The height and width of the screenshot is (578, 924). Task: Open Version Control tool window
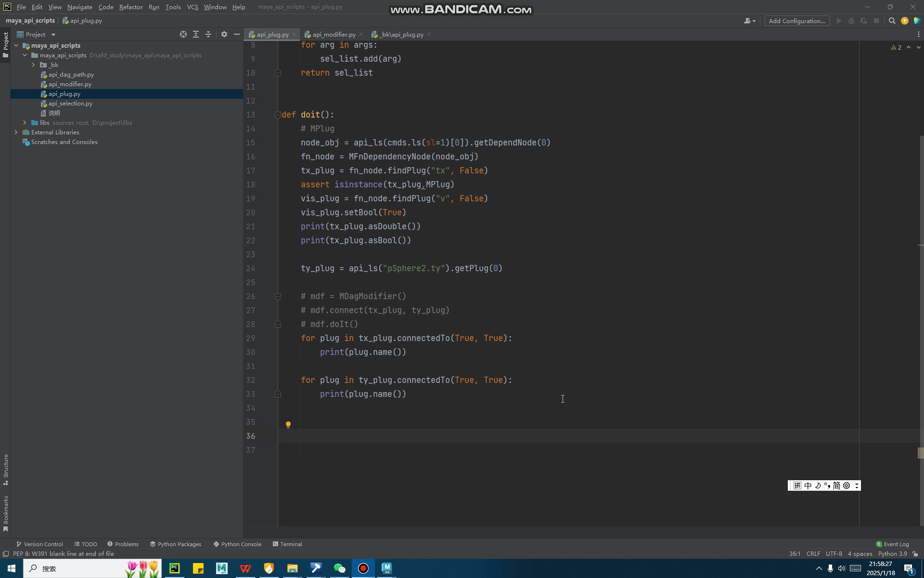point(39,544)
